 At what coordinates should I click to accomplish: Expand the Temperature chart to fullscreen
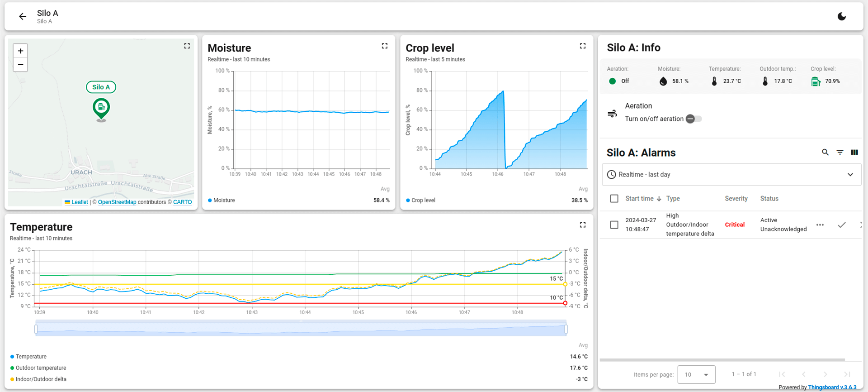(x=582, y=225)
